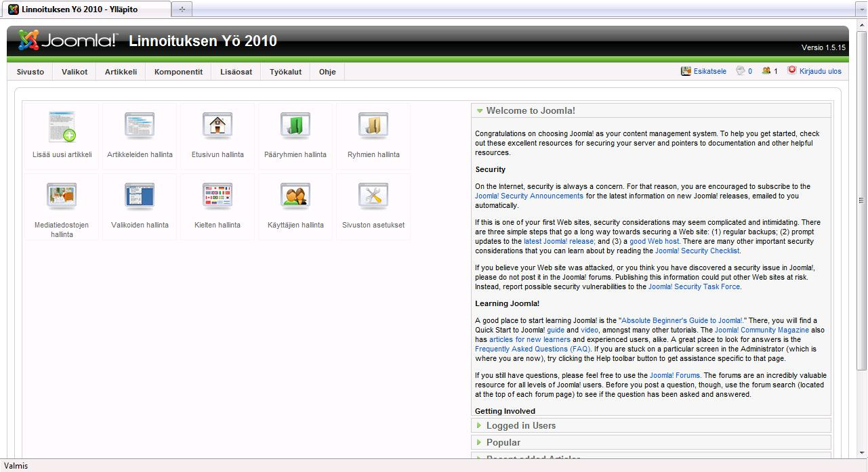Open Joomla! Security Checklist link
This screenshot has height=472, width=868.
pyautogui.click(x=697, y=251)
